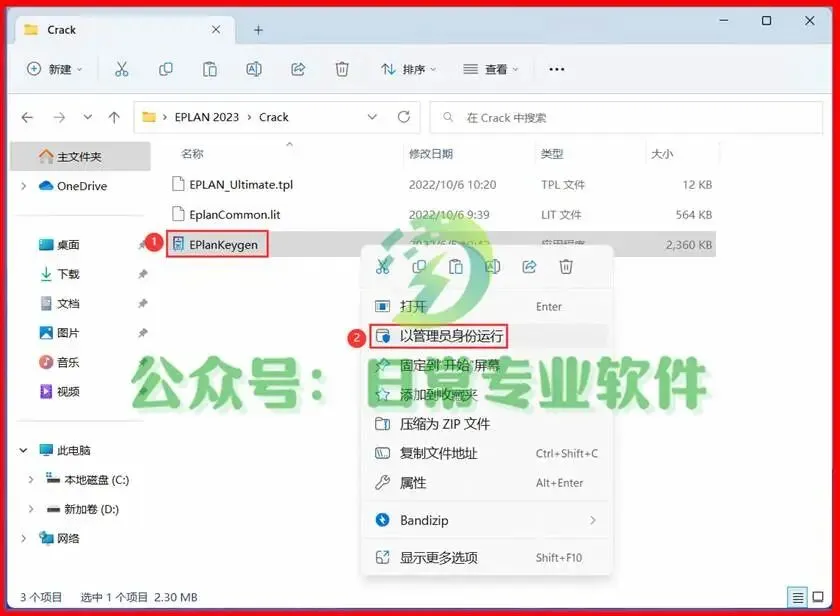Select the EPLAN_Ultimate.tpl file
This screenshot has height=616, width=840.
(x=442, y=185)
